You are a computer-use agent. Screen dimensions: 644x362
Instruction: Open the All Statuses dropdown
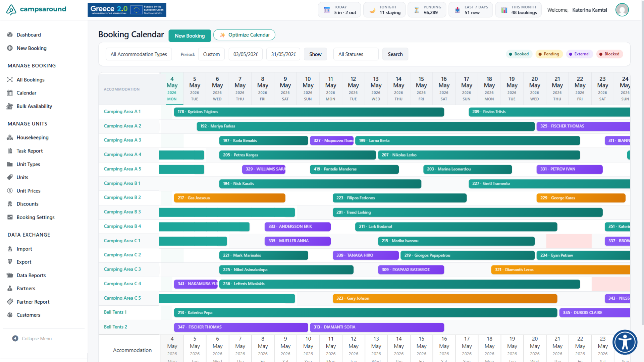click(356, 54)
